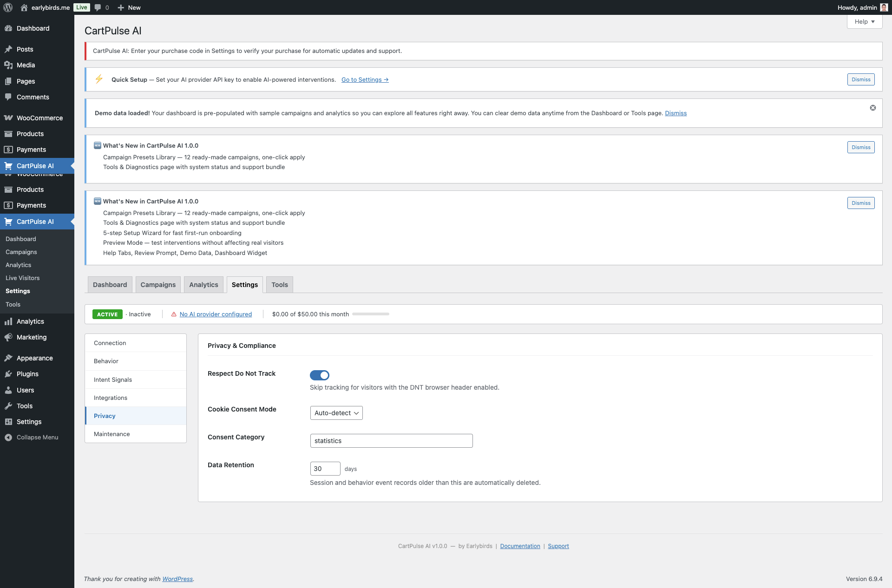Open the Howdy admin account menu
The width and height of the screenshot is (892, 588).
(x=857, y=7)
